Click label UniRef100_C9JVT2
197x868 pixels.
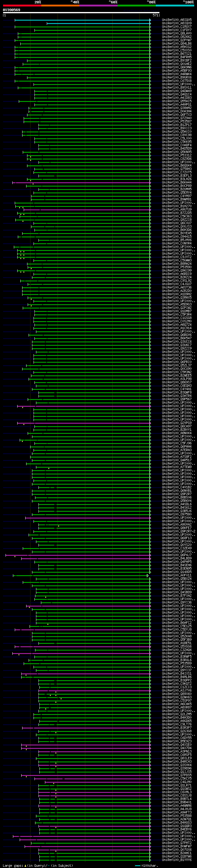click(177, 257)
